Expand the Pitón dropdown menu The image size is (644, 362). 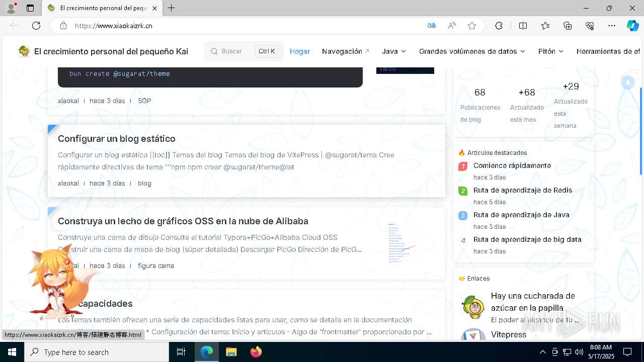tap(551, 51)
